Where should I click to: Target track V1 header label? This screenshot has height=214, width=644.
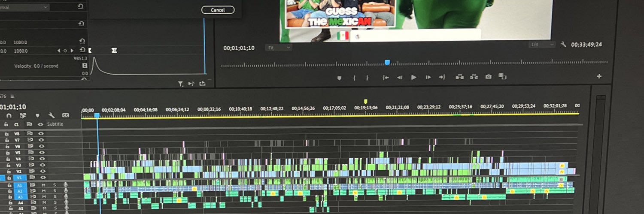19,177
